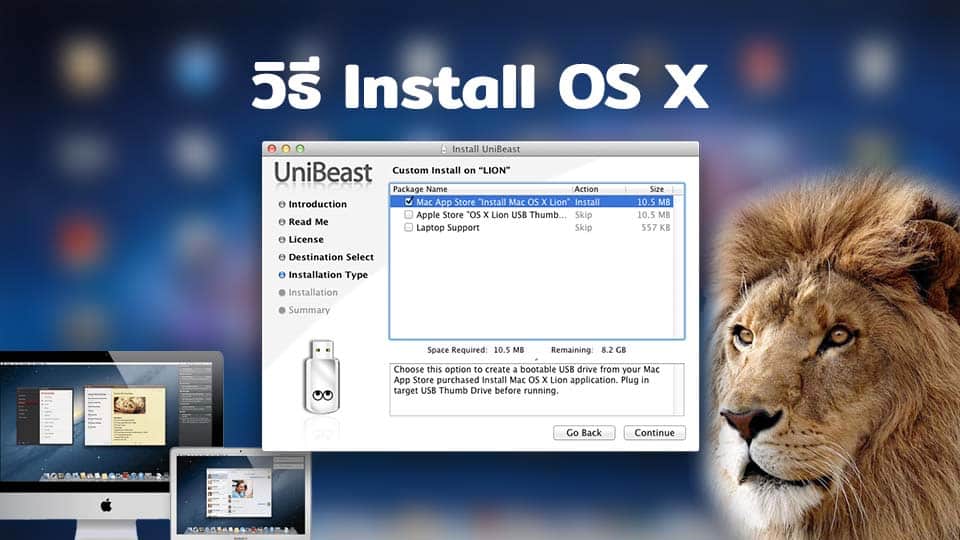Click the installer icon in the title bar
This screenshot has width=960, height=540.
tap(443, 149)
